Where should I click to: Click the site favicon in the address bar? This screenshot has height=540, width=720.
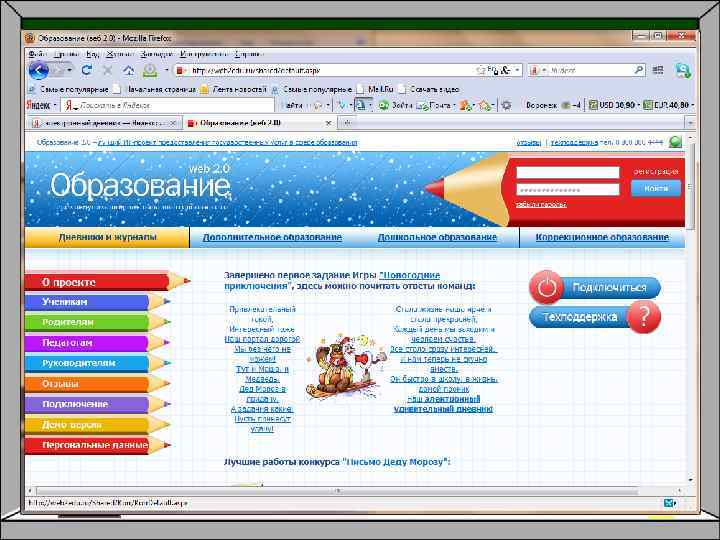tap(181, 70)
